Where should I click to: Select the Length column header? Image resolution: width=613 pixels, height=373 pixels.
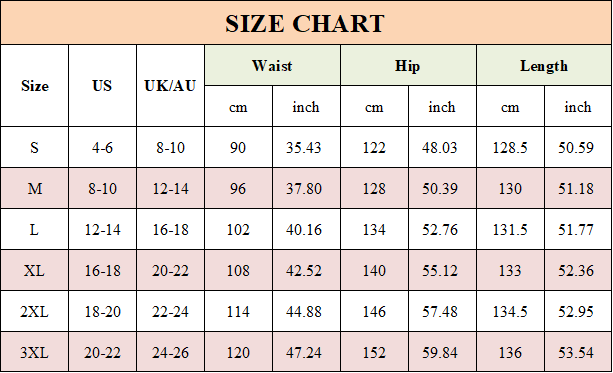click(544, 65)
